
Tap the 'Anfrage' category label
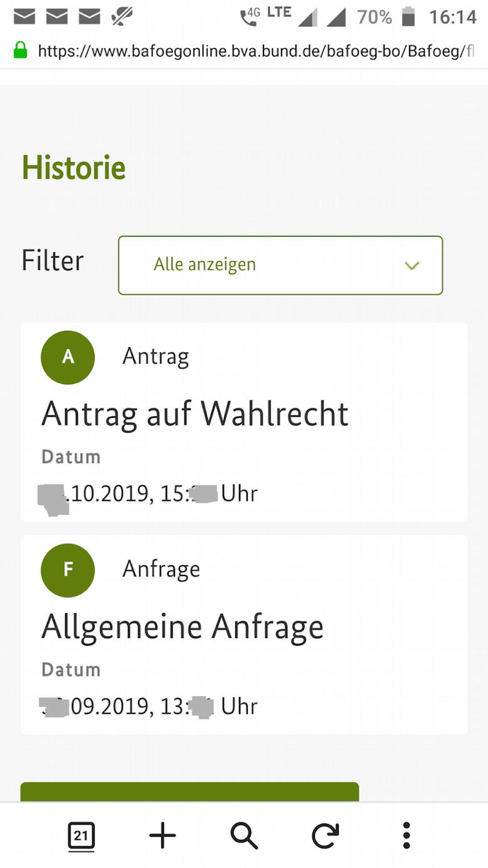click(161, 569)
